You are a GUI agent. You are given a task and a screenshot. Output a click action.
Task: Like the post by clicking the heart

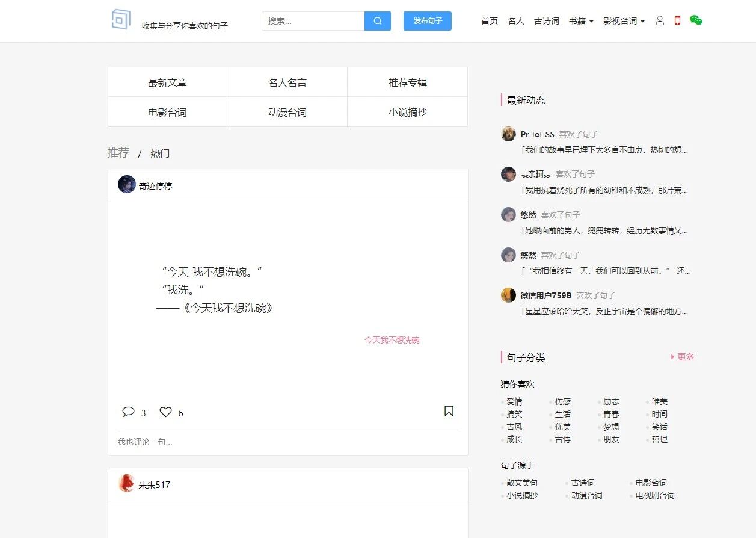pyautogui.click(x=166, y=412)
